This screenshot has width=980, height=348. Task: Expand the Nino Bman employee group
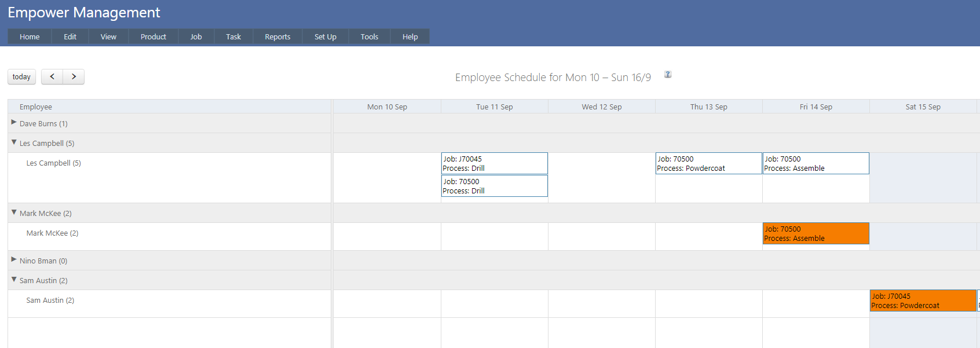[14, 259]
